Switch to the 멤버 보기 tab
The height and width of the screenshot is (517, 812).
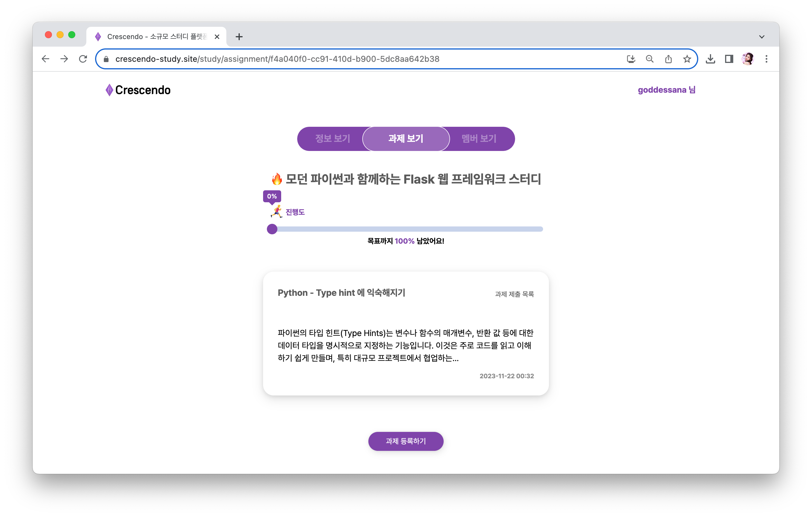pyautogui.click(x=479, y=138)
